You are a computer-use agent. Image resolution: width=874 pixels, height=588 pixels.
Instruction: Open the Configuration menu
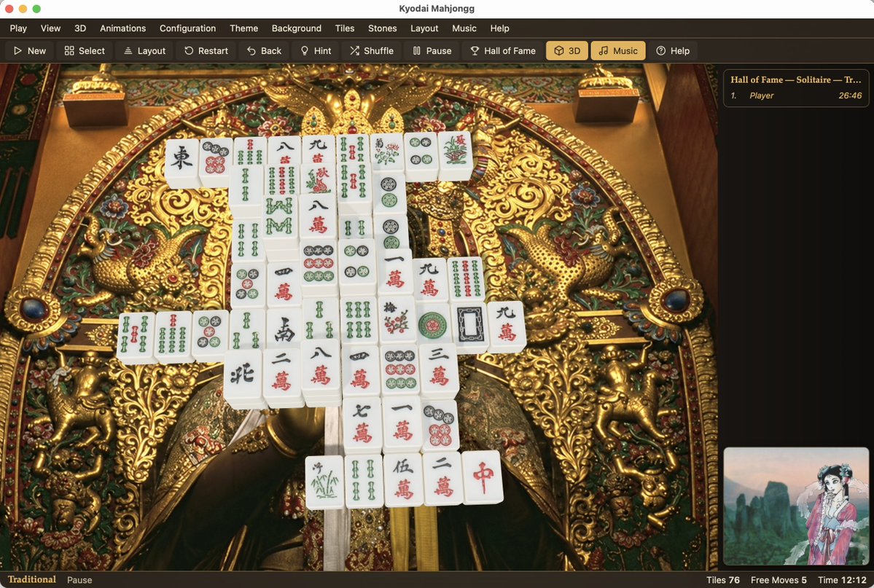[187, 28]
